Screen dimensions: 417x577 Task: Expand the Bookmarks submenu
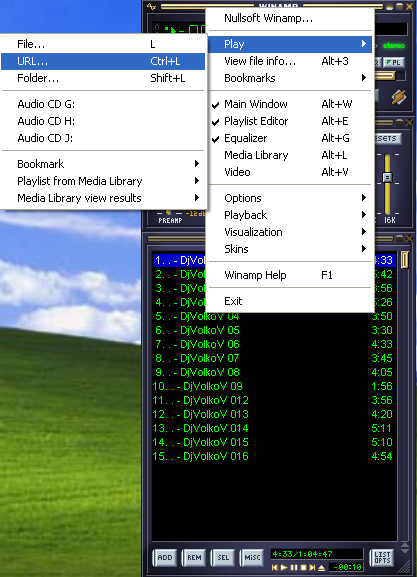pos(290,78)
